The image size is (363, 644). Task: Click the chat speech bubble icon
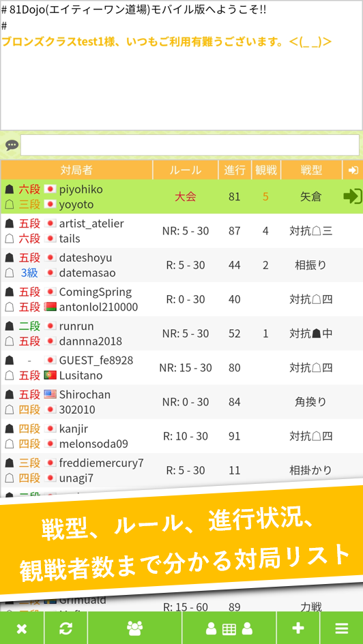(12, 145)
